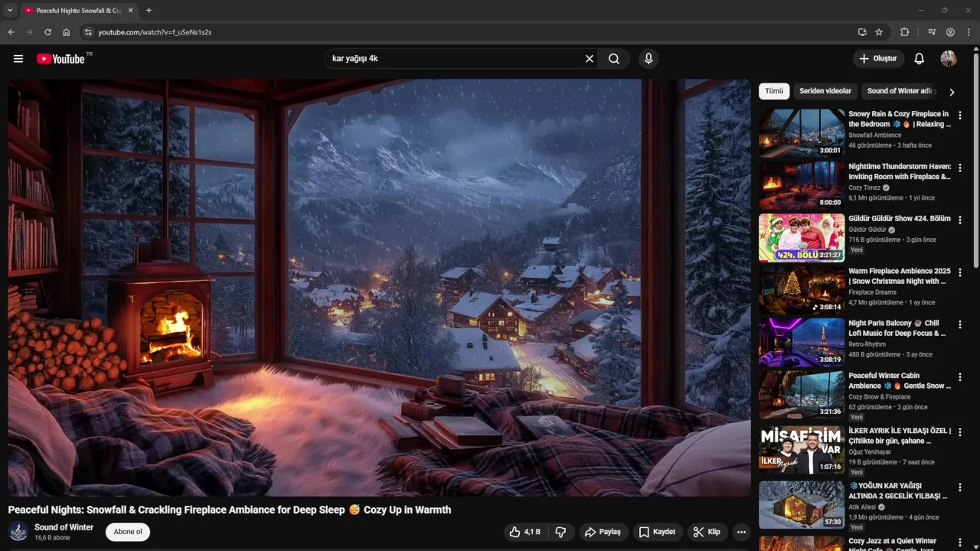Share the video with Paylaş
This screenshot has height=551, width=980.
(x=603, y=532)
